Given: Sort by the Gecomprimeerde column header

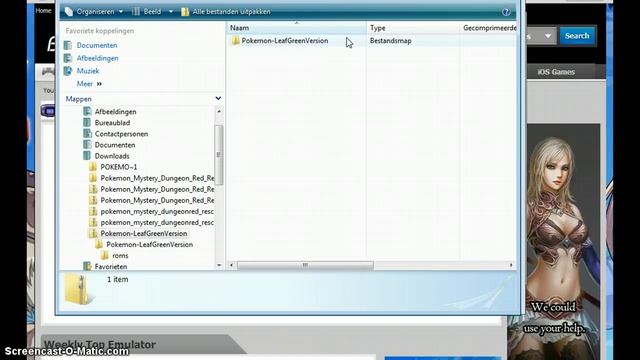Looking at the screenshot, I should click(x=489, y=28).
